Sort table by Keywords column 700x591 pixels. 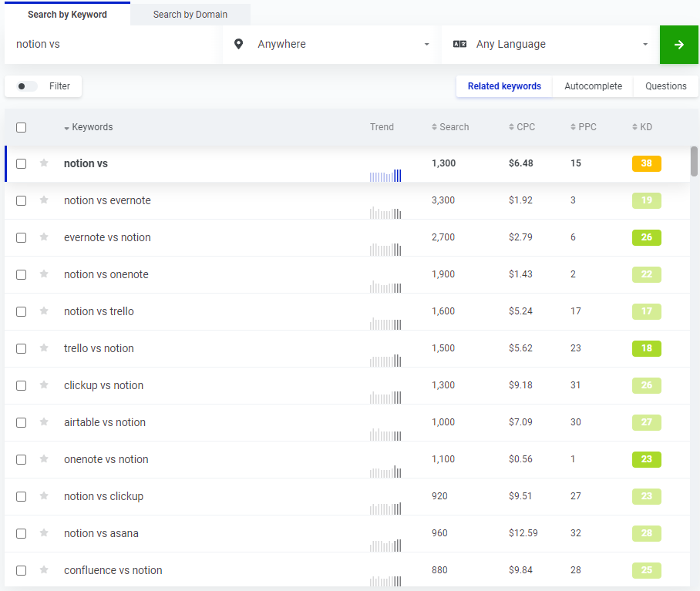(x=89, y=127)
